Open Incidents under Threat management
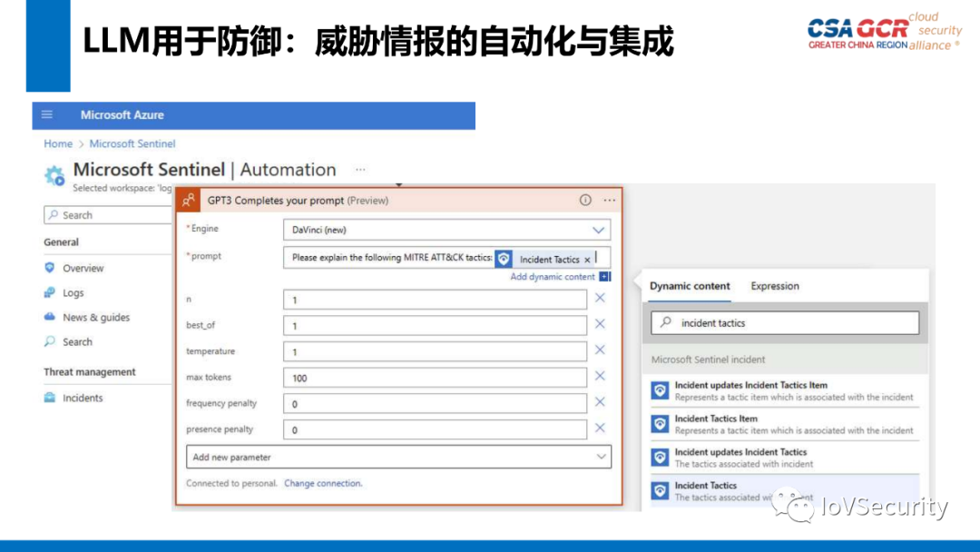The width and height of the screenshot is (980, 552). pos(83,399)
